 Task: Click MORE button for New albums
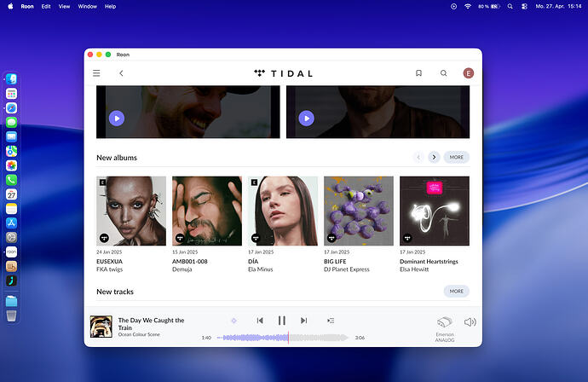coord(457,157)
